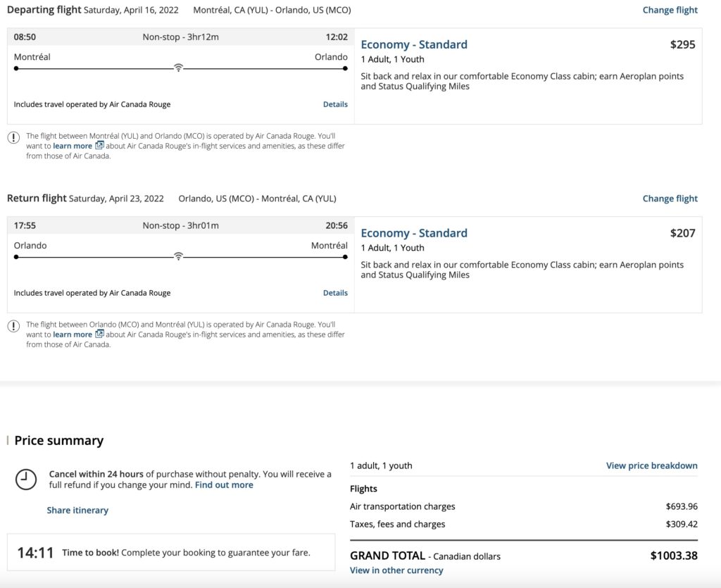Image resolution: width=721 pixels, height=588 pixels.
Task: Click external link icon in return flight notice
Action: [99, 334]
